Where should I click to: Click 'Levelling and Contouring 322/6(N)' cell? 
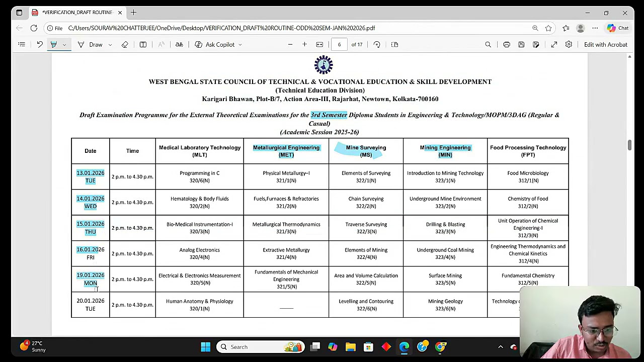coord(366,305)
